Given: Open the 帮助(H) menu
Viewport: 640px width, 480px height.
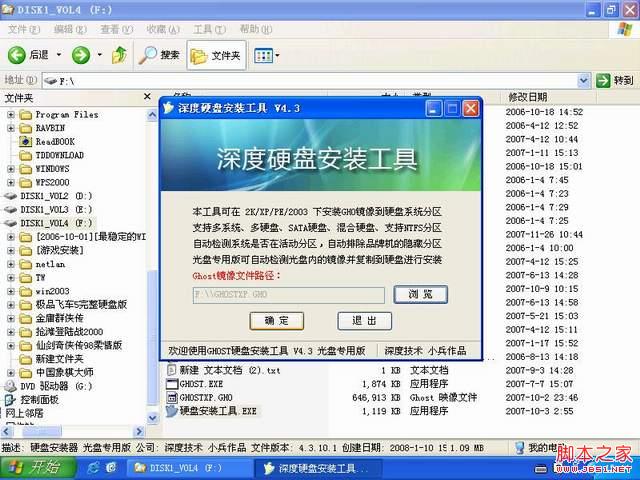Looking at the screenshot, I should click(x=256, y=29).
